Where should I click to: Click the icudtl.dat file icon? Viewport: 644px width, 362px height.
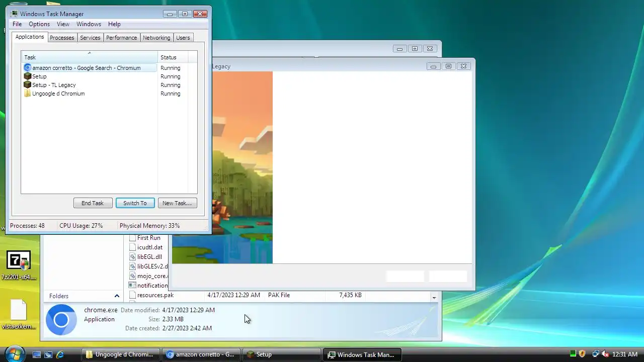(132, 247)
